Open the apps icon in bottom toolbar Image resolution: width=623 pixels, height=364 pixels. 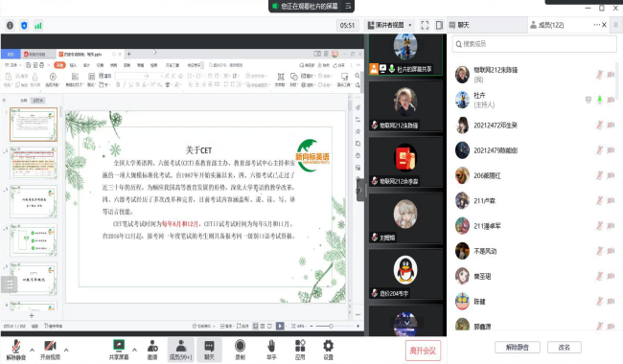coord(300,346)
